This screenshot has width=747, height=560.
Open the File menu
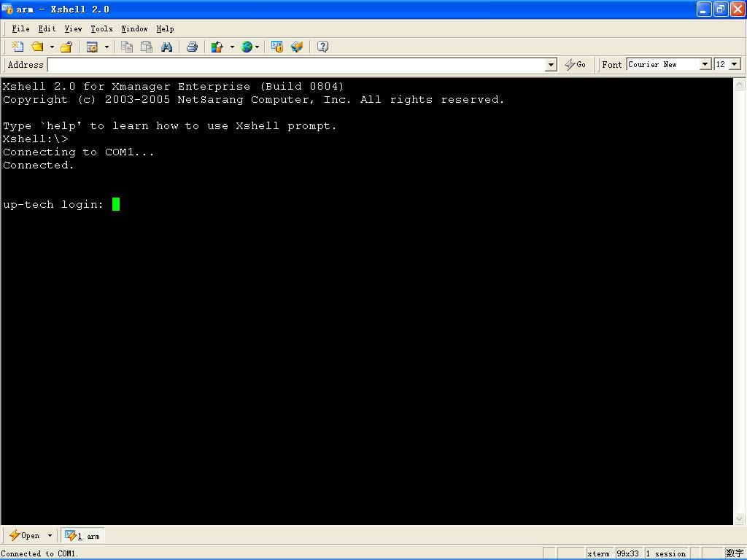[x=20, y=29]
